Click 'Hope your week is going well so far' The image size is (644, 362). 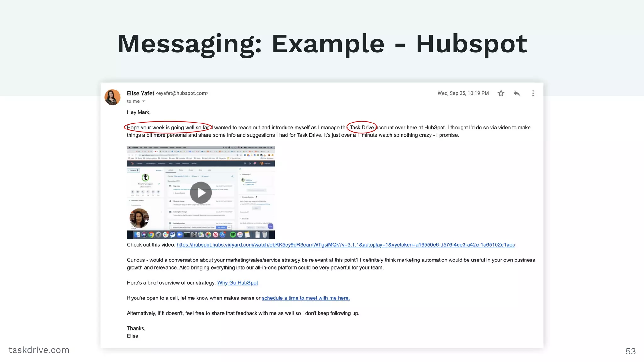(x=168, y=128)
